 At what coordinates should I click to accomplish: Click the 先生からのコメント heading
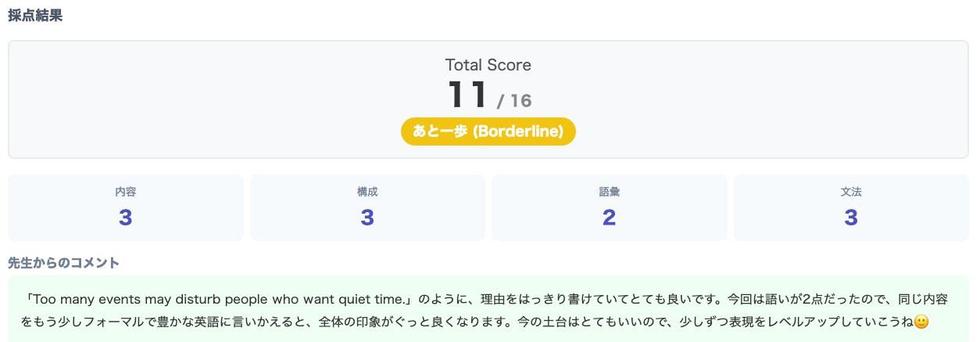(x=63, y=263)
